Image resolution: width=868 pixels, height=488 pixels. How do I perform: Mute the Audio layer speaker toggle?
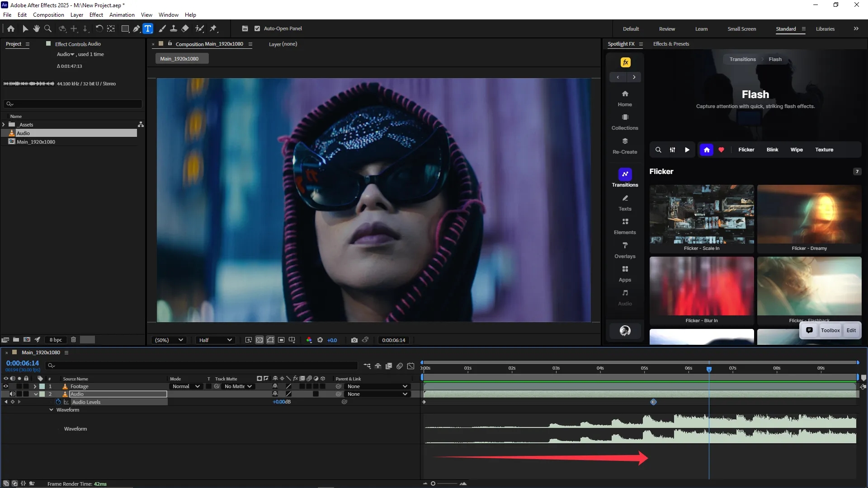click(13, 394)
